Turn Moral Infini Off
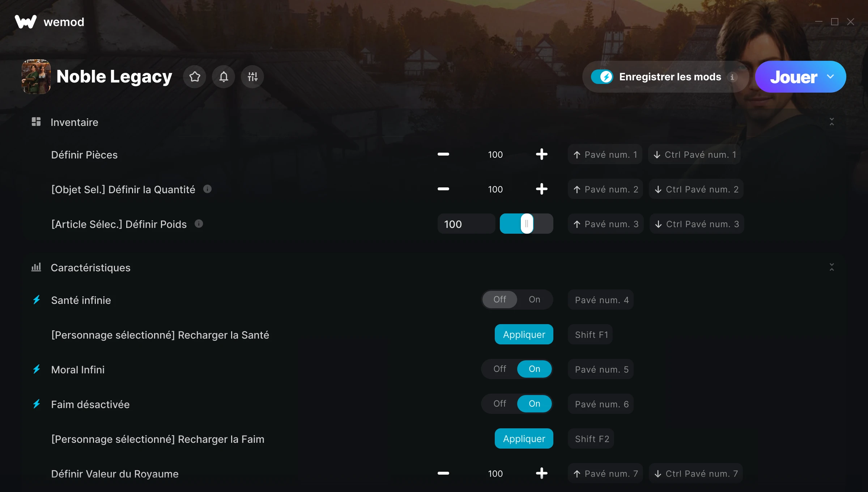 [500, 369]
